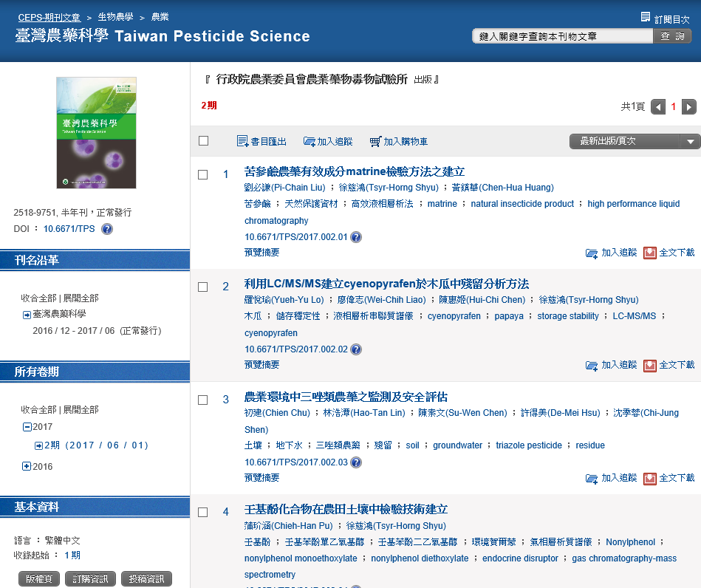
Task: Click the DOI help icon in sidebar
Action: (x=107, y=229)
